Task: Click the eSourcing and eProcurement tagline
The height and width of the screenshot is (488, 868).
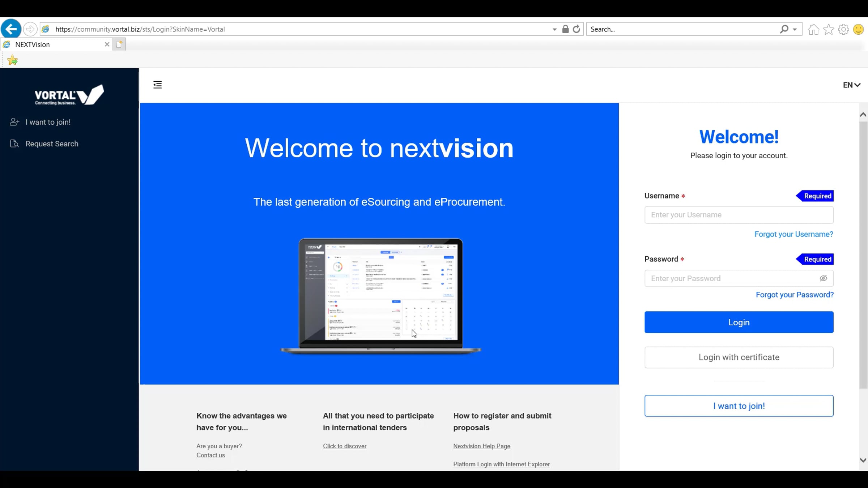Action: click(379, 202)
